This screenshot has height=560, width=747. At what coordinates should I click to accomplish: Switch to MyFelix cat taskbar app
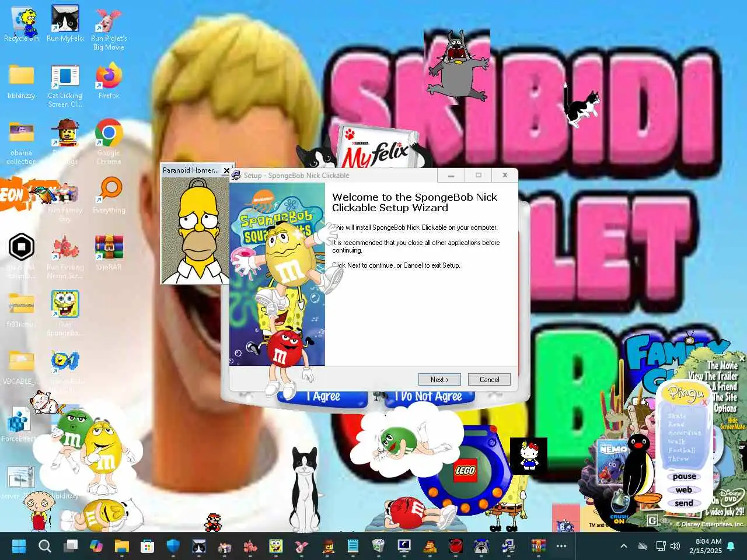tap(199, 546)
